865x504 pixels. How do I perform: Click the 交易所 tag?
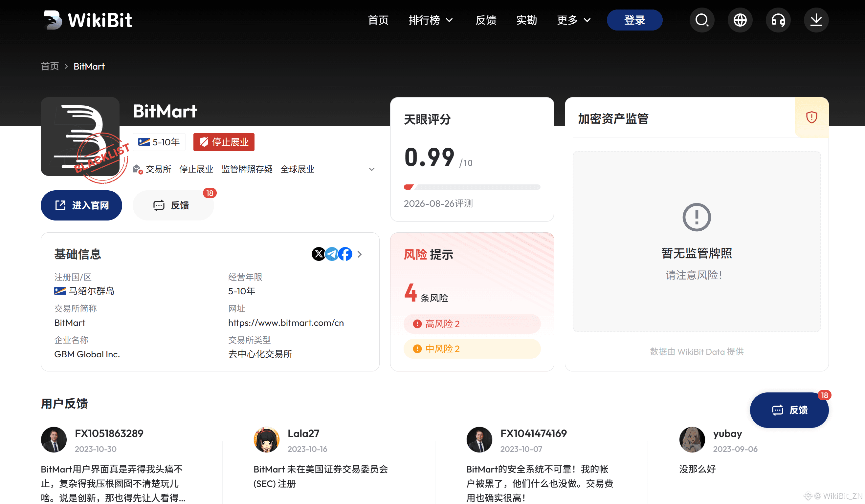click(159, 169)
